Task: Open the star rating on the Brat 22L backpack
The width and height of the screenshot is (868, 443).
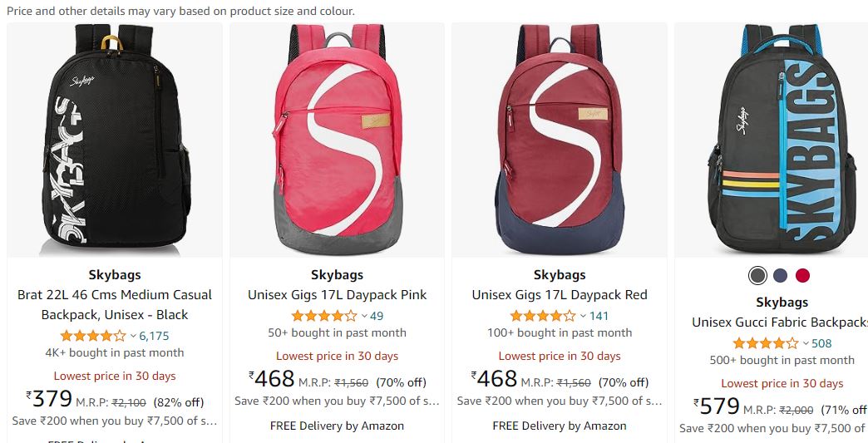Action: click(93, 336)
